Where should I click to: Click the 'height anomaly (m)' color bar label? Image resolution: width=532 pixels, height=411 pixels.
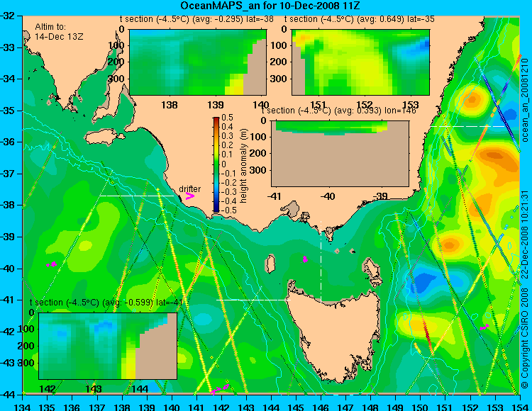[x=243, y=166]
